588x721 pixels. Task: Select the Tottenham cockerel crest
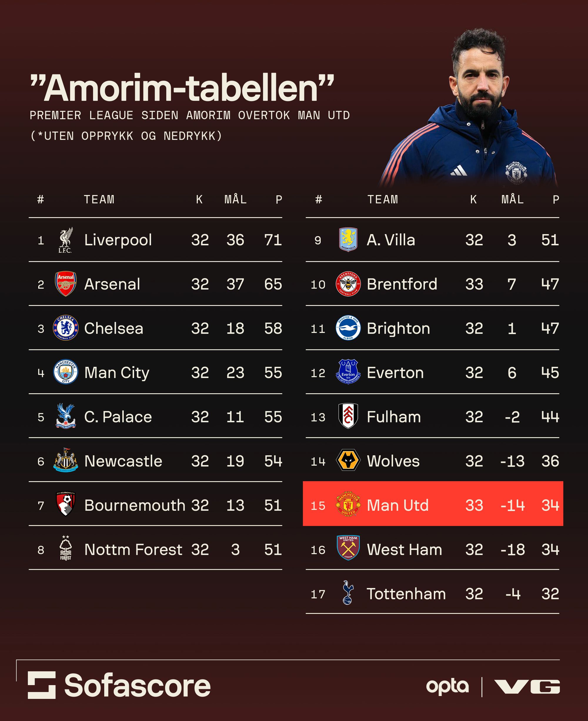tap(348, 593)
